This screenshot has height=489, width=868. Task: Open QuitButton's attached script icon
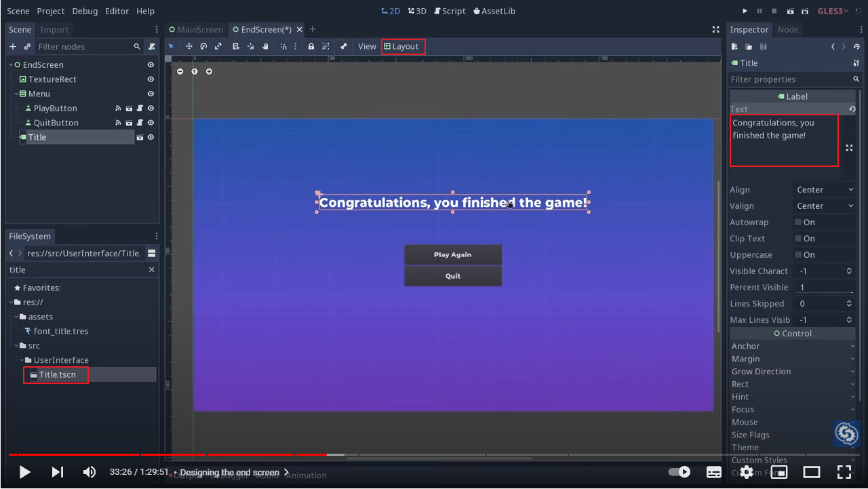(x=140, y=123)
